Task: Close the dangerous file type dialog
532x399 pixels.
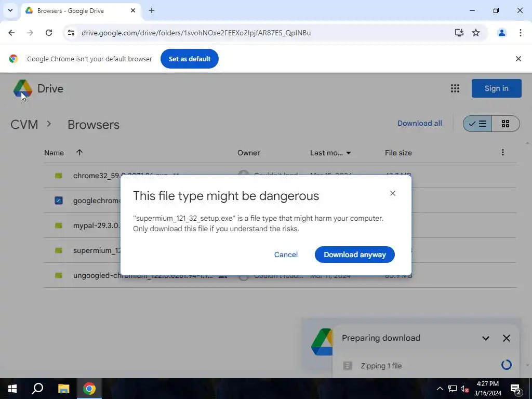Action: coord(393,193)
